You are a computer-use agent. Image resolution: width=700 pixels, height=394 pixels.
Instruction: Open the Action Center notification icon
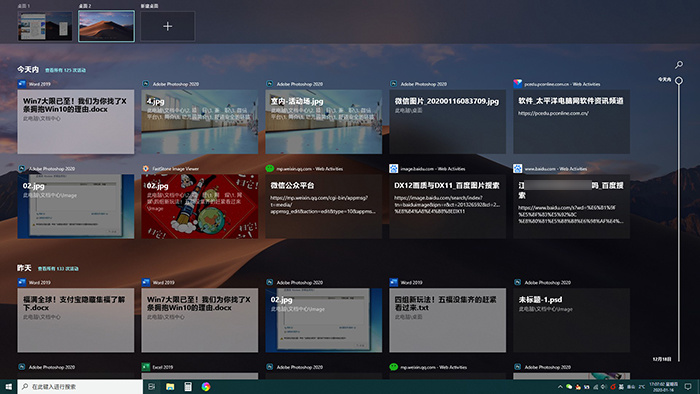(688, 386)
